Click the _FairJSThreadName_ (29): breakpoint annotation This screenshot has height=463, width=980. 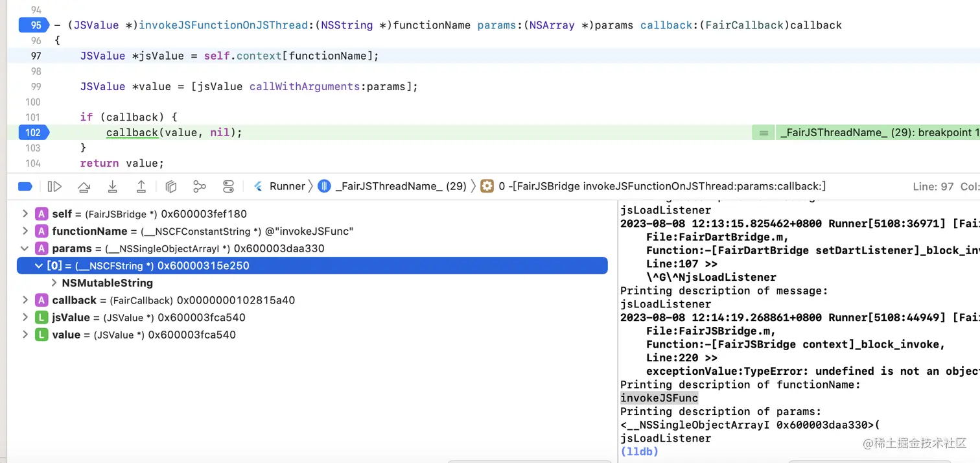coord(880,132)
